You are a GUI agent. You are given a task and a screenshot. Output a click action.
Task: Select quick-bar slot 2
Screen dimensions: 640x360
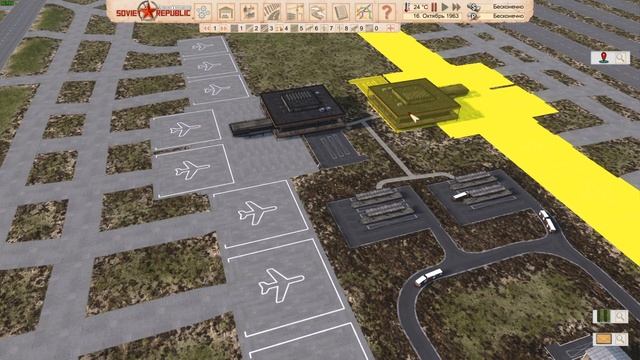click(253, 28)
